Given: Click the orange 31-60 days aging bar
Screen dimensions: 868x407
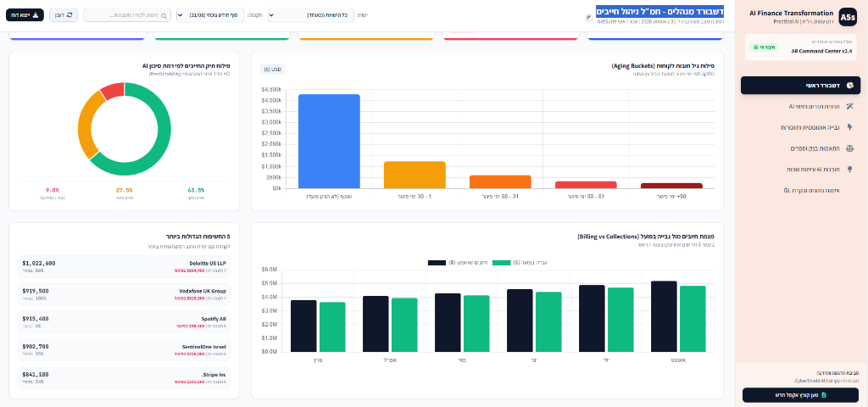Looking at the screenshot, I should click(x=500, y=181).
